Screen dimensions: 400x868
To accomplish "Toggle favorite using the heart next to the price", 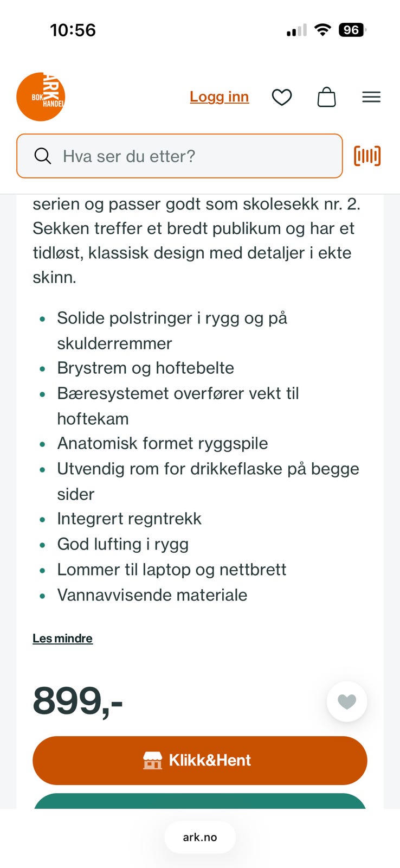I will click(x=347, y=701).
